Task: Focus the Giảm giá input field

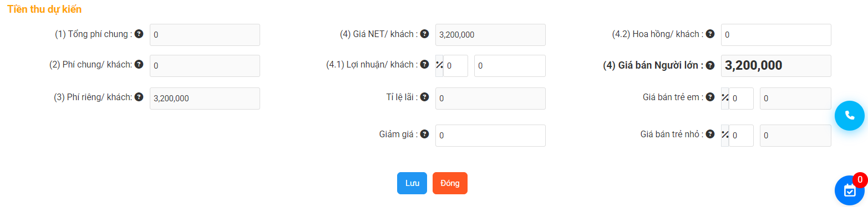Action: (x=490, y=136)
